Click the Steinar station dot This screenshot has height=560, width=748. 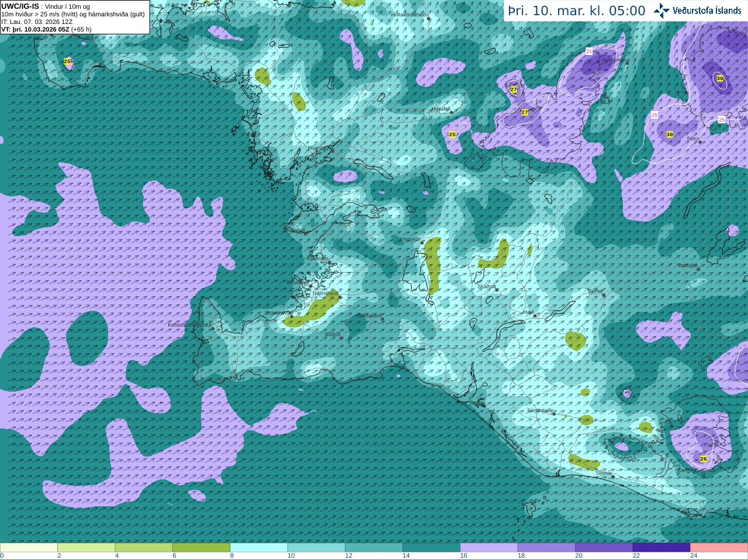point(613,476)
